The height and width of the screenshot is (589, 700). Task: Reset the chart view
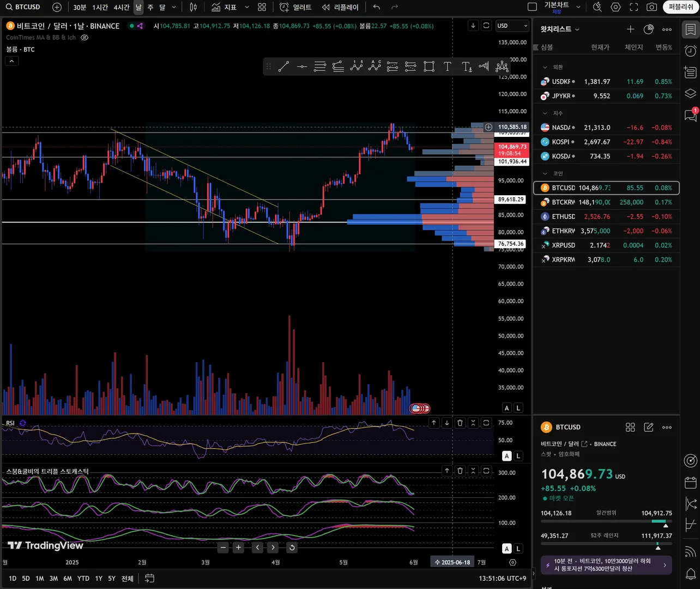tap(292, 548)
